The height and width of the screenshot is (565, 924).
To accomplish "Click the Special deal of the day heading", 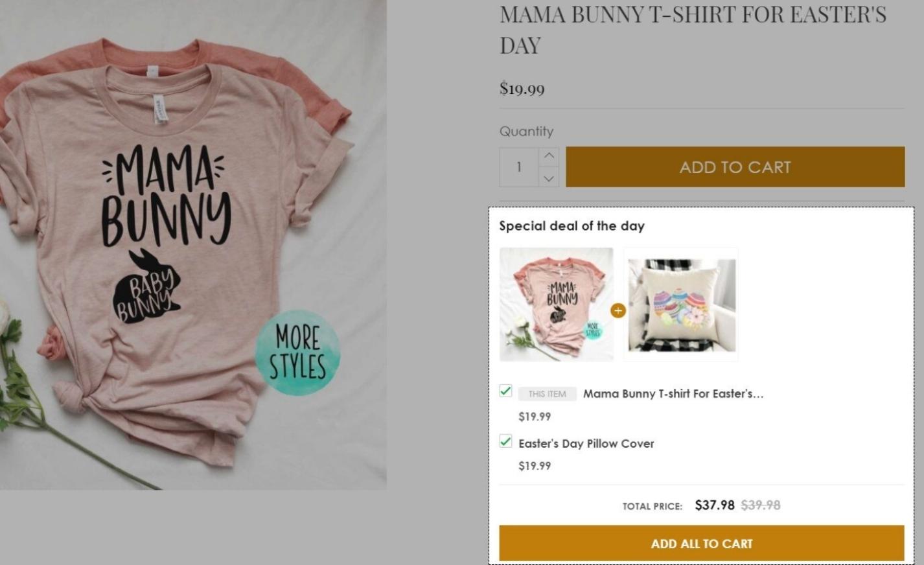I will pyautogui.click(x=572, y=226).
